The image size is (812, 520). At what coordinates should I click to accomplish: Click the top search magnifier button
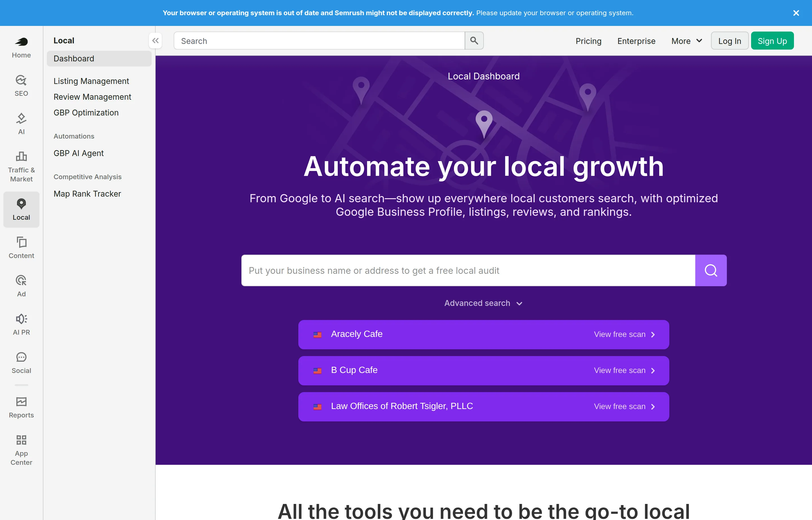(x=474, y=41)
